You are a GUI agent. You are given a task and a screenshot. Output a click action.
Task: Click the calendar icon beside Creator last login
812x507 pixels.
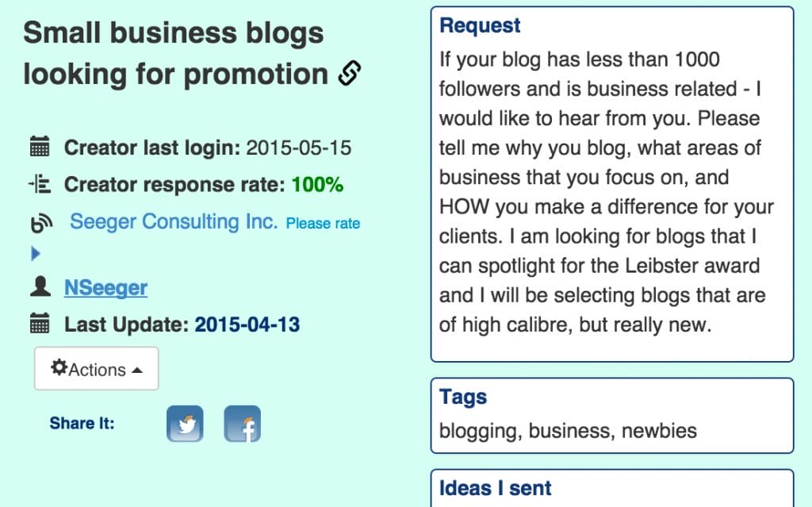pyautogui.click(x=39, y=148)
